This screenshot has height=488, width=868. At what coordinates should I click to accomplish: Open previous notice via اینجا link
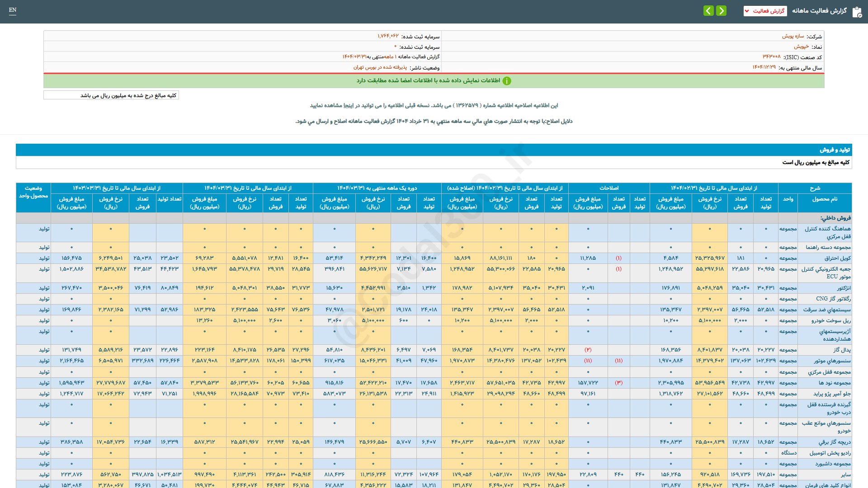349,105
